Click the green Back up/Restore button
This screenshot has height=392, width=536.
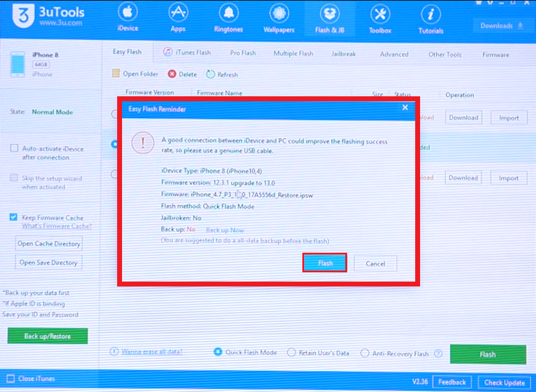[47, 336]
